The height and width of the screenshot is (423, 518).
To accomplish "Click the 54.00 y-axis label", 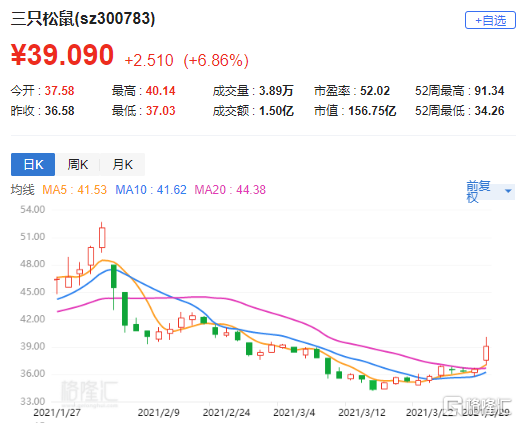I will (x=32, y=209).
